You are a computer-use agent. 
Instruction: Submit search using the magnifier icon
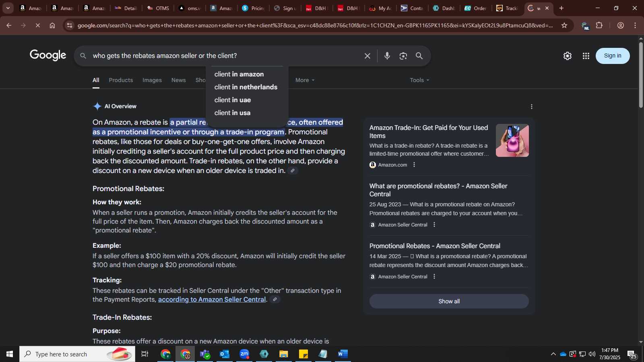point(419,56)
